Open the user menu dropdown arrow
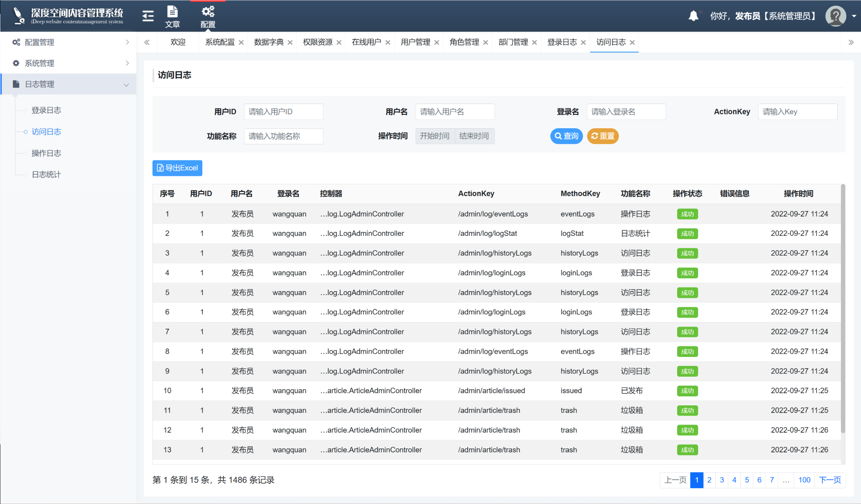This screenshot has width=861, height=504. 854,16
